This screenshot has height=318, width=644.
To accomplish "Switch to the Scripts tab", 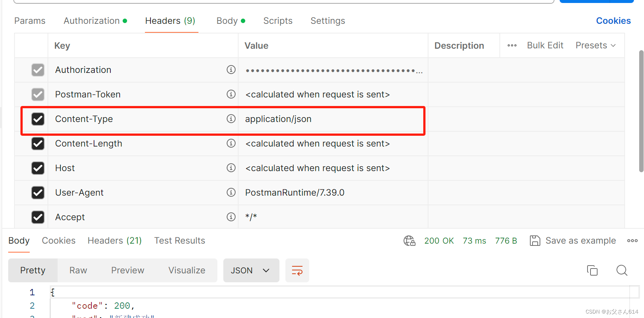I will pyautogui.click(x=278, y=21).
